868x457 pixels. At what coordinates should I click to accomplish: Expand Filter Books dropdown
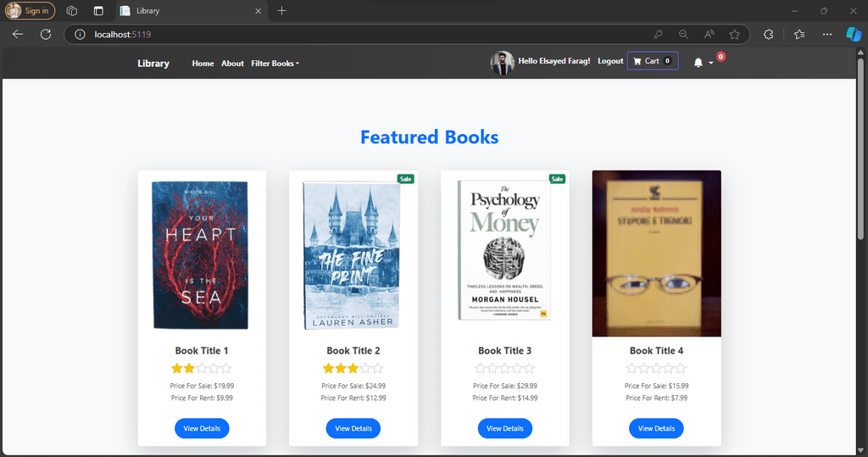[x=275, y=63]
